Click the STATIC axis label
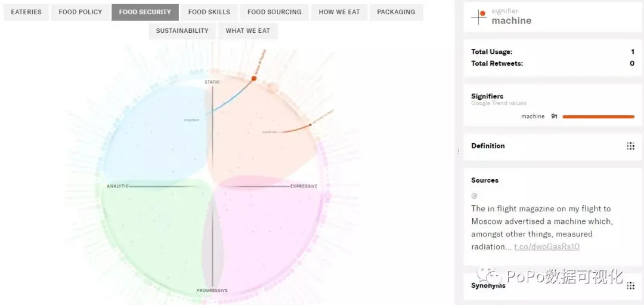The image size is (644, 305). coord(212,82)
